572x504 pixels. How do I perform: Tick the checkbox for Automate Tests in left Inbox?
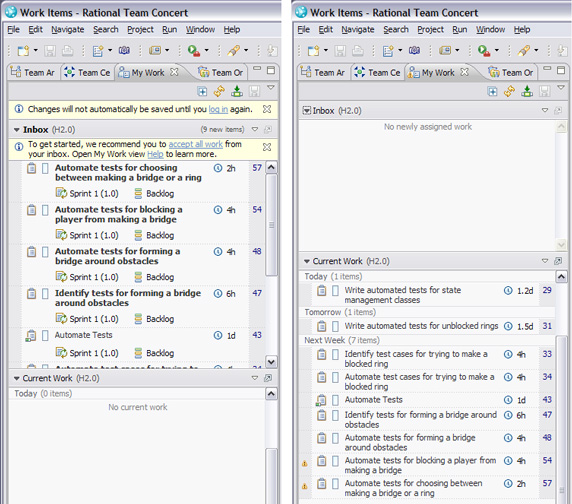(x=45, y=336)
